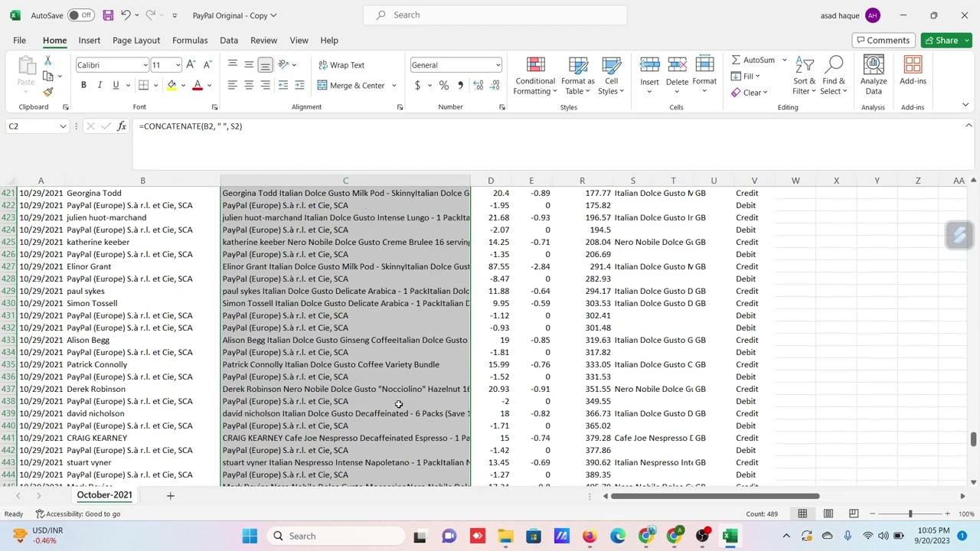Open the Data ribbon tab

(x=229, y=41)
